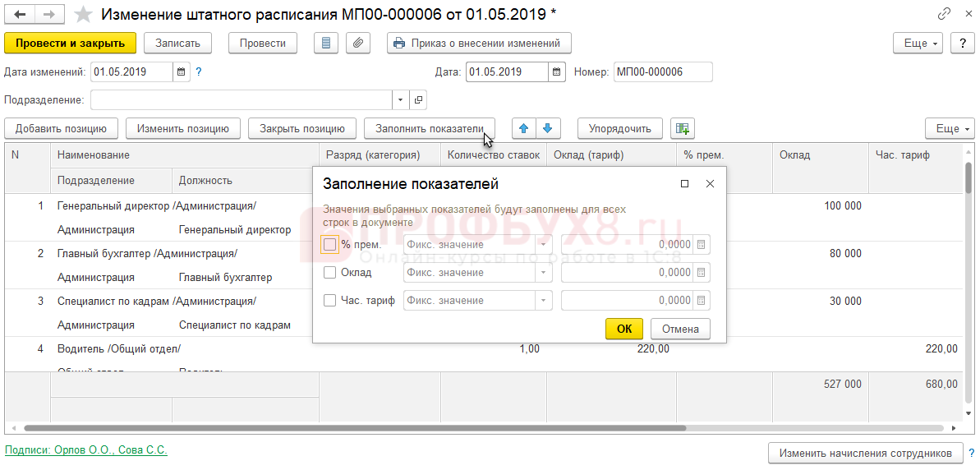Image resolution: width=980 pixels, height=470 pixels.
Task: Select row Специалист по кадрам /Администрация/
Action: [x=156, y=301]
